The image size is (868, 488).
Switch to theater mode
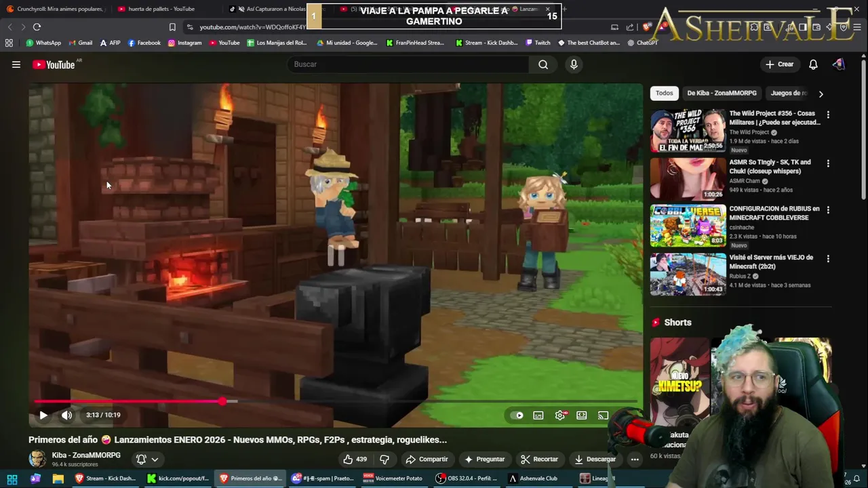tap(582, 415)
